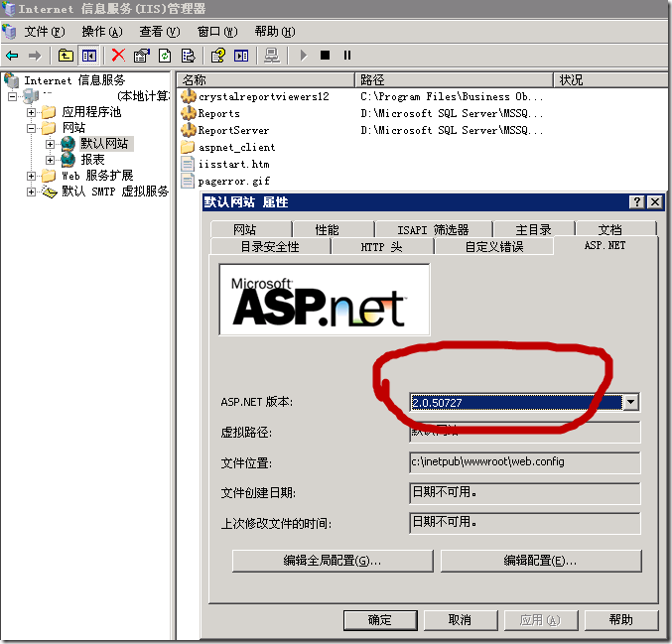The image size is (672, 644).
Task: Click the Start item play icon
Action: (304, 56)
